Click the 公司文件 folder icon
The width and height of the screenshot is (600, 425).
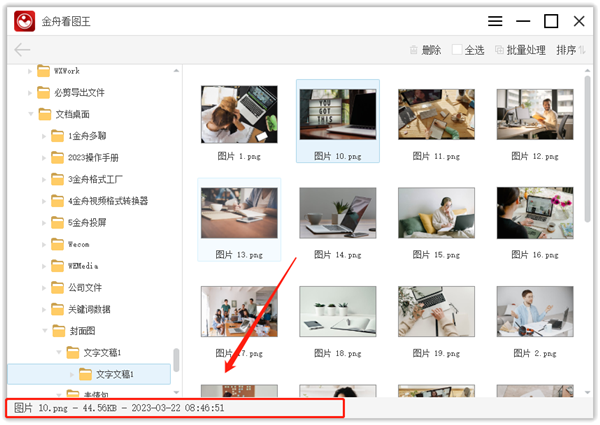pos(57,288)
